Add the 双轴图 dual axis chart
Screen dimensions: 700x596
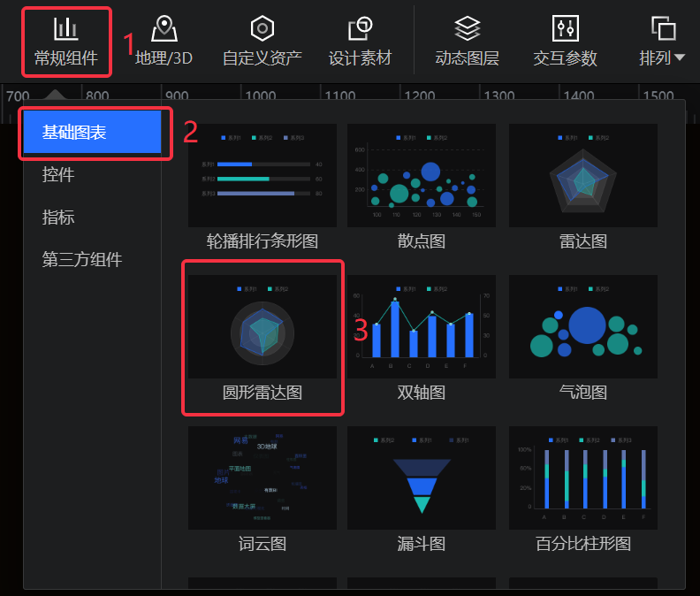[422, 327]
